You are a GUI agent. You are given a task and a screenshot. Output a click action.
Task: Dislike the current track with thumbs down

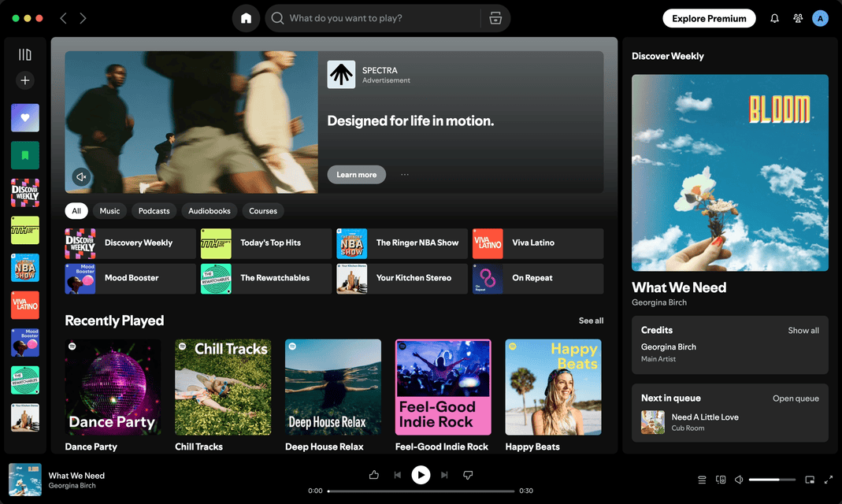[x=468, y=475]
